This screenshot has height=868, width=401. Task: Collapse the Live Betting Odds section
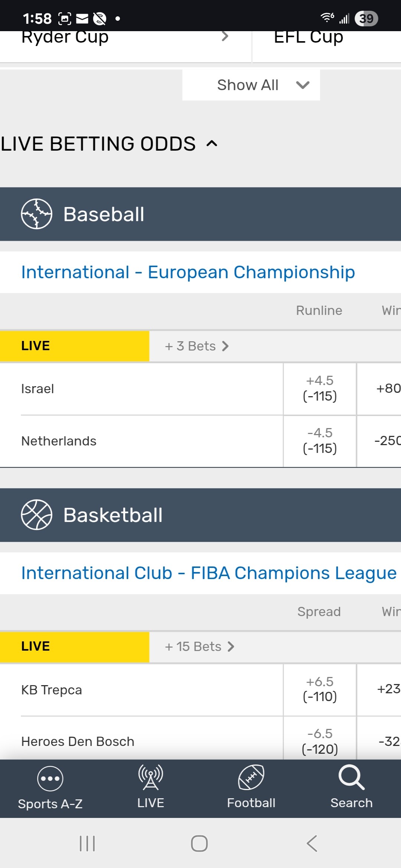212,144
